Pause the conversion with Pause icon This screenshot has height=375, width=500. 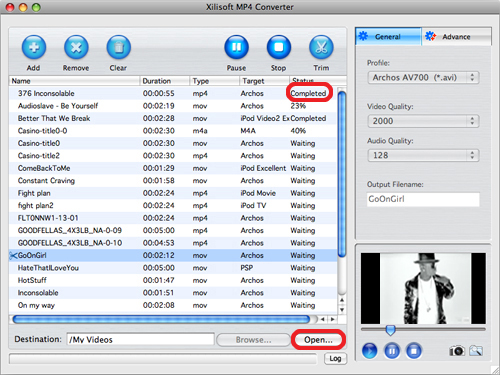(236, 47)
